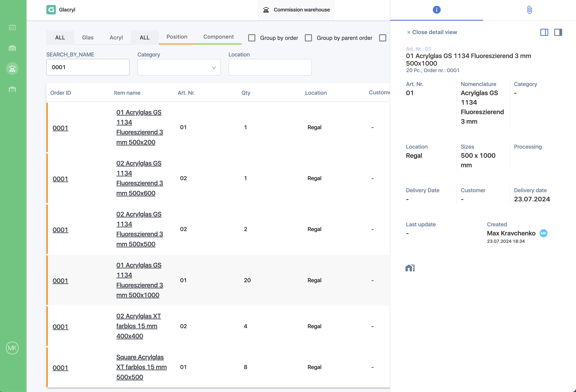Switch to the attachments paperclip tab
The width and height of the screenshot is (576, 392).
[x=529, y=10]
